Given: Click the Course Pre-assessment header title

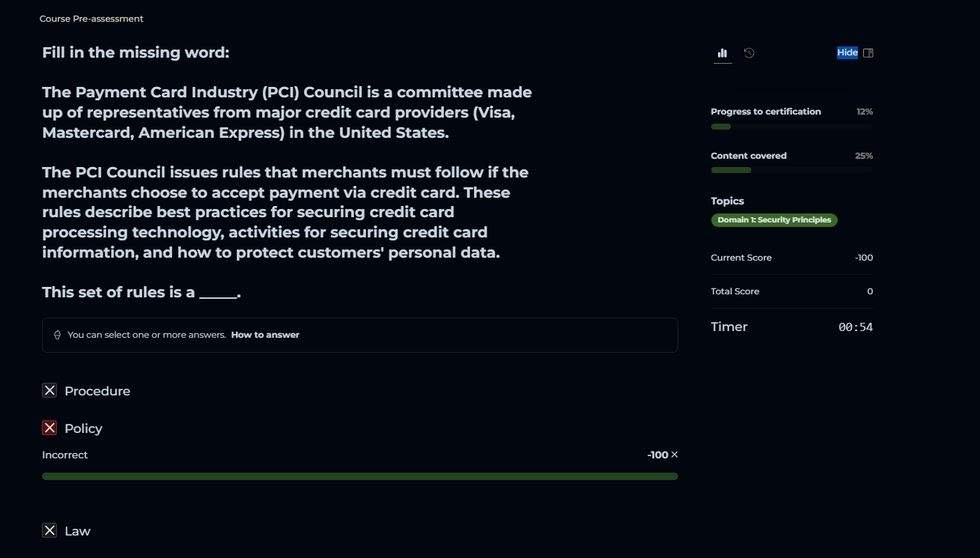Looking at the screenshot, I should tap(91, 19).
